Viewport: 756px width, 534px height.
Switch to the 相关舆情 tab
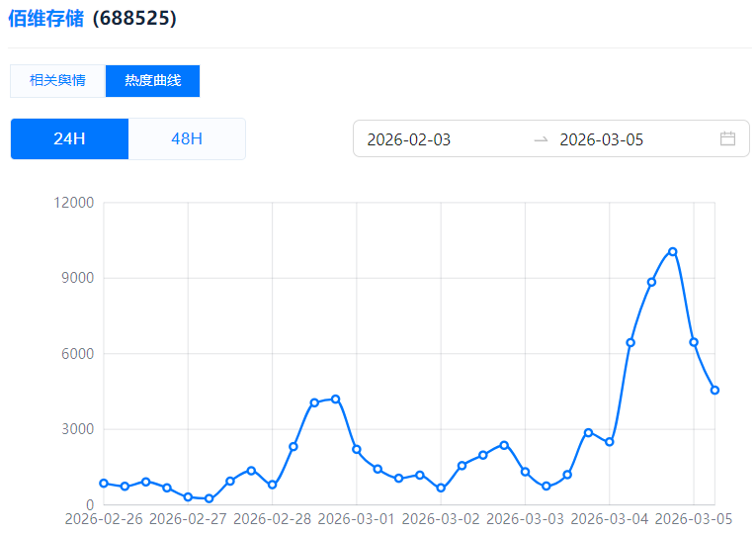pyautogui.click(x=57, y=81)
